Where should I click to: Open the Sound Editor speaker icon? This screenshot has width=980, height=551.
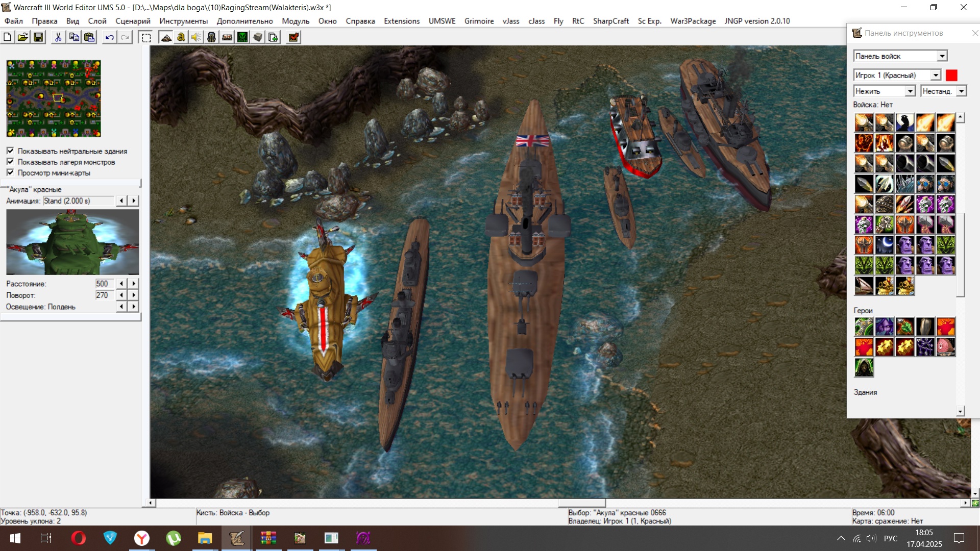(x=197, y=37)
